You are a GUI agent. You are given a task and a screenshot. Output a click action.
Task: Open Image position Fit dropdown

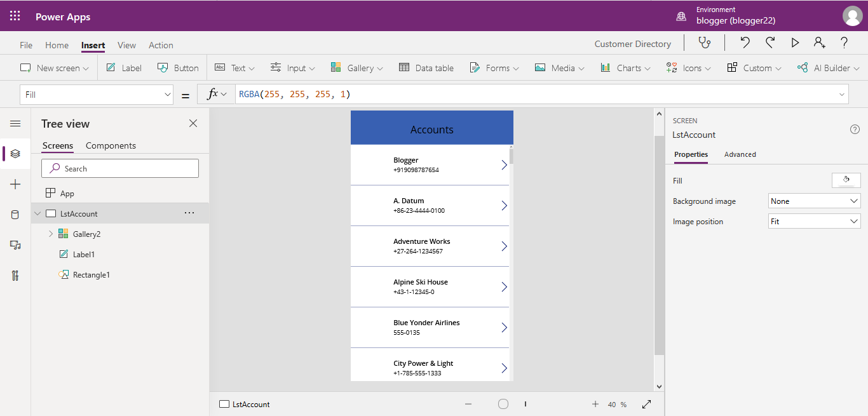[815, 222]
